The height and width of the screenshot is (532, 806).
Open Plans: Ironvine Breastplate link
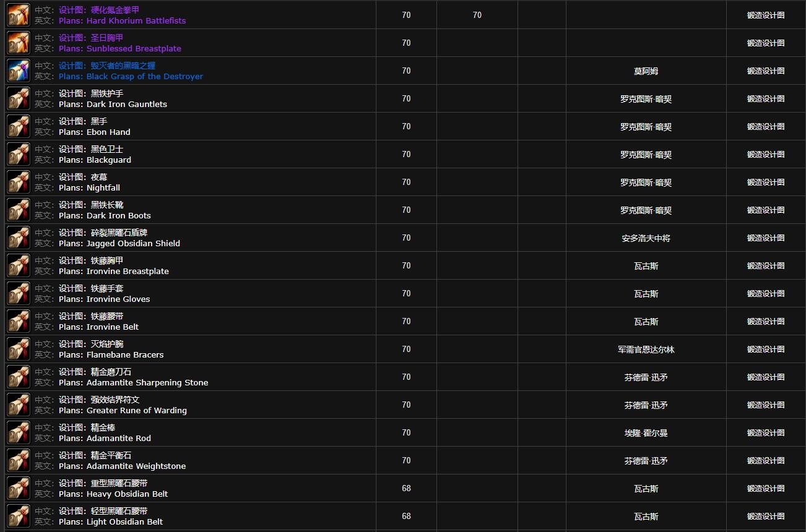(113, 271)
